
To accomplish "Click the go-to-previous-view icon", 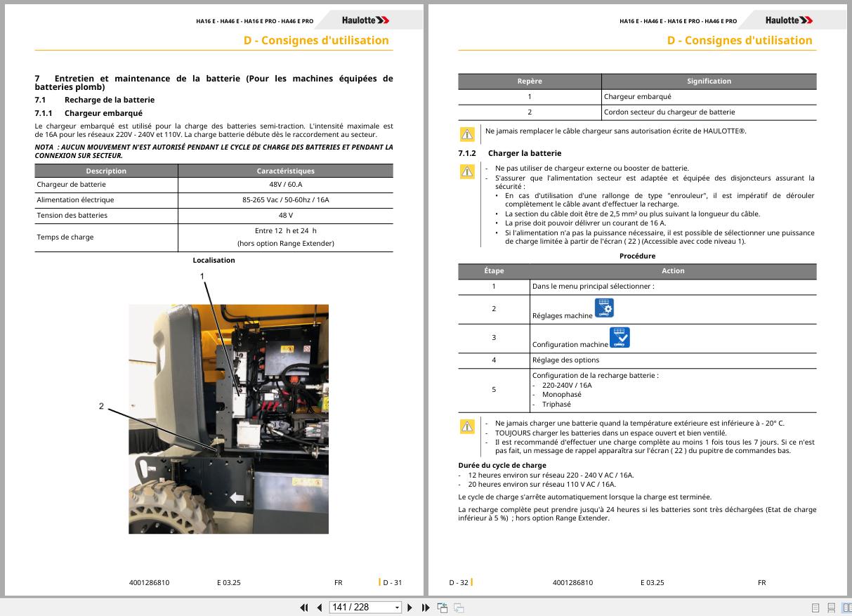I will (x=443, y=608).
